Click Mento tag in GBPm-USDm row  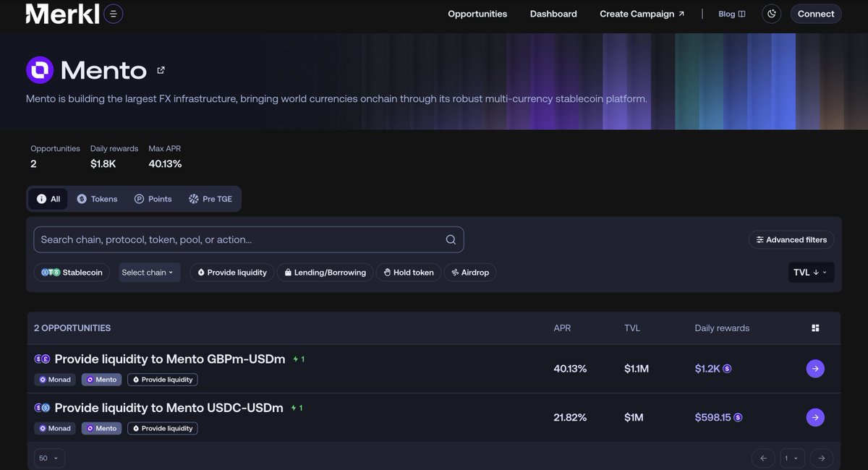101,380
